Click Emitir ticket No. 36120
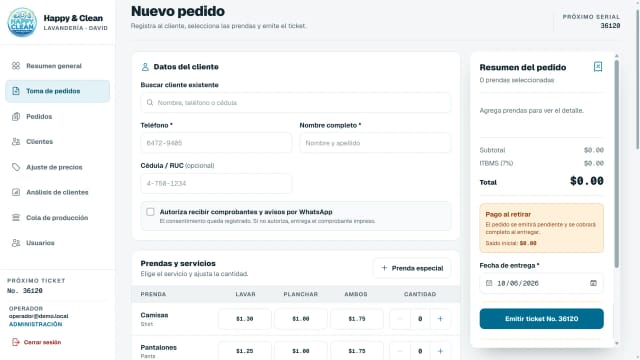The width and height of the screenshot is (640, 360). click(541, 319)
